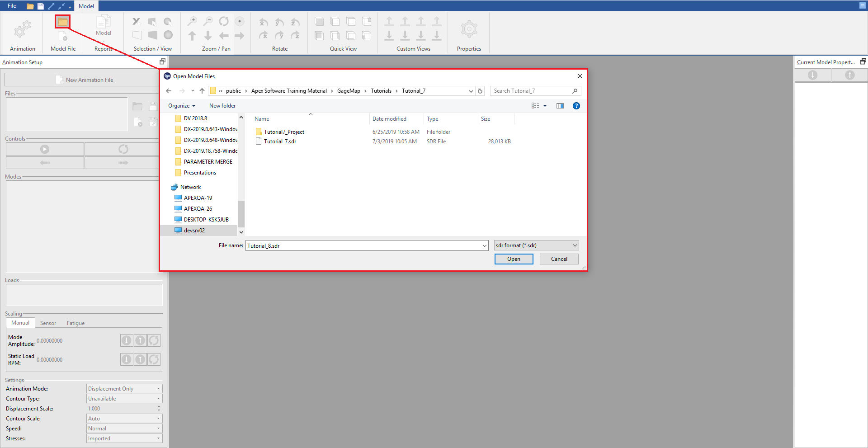Screen dimensions: 868x448
Task: Click the bottom-row rotate about Z icon
Action: point(295,35)
